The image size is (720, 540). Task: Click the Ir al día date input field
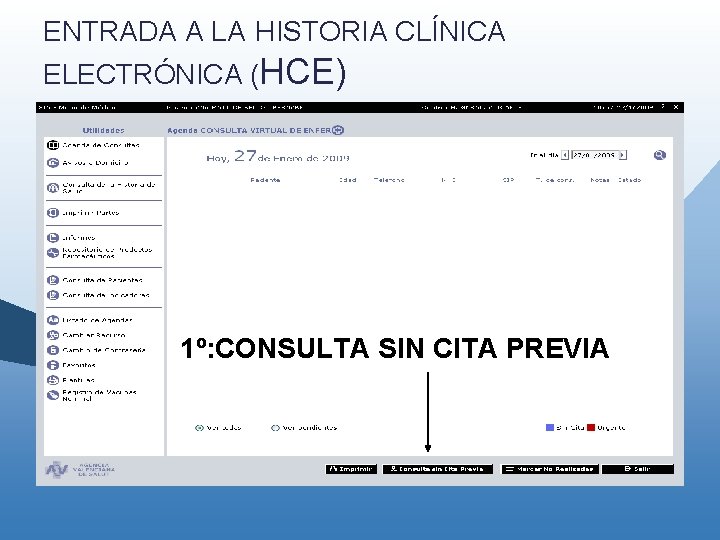click(594, 155)
